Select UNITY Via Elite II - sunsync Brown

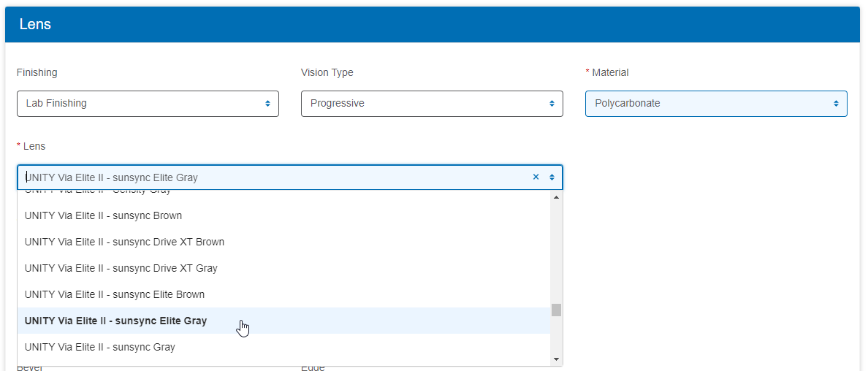pos(103,215)
